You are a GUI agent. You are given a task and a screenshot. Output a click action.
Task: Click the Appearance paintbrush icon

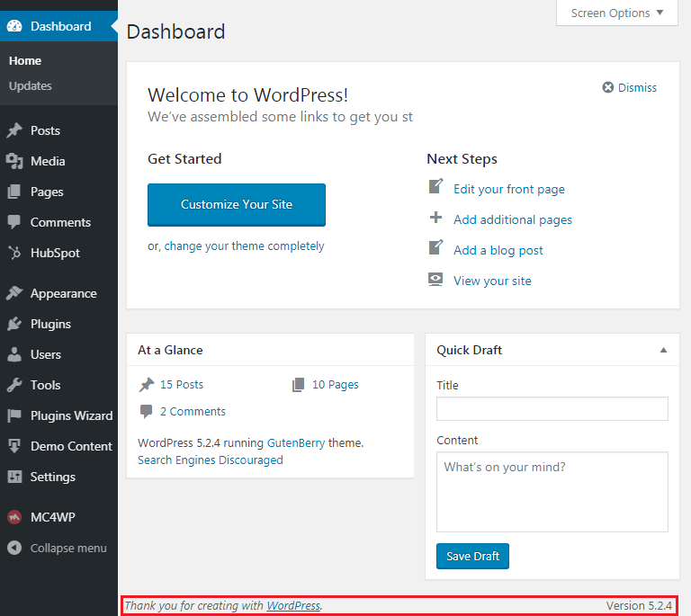(x=14, y=293)
